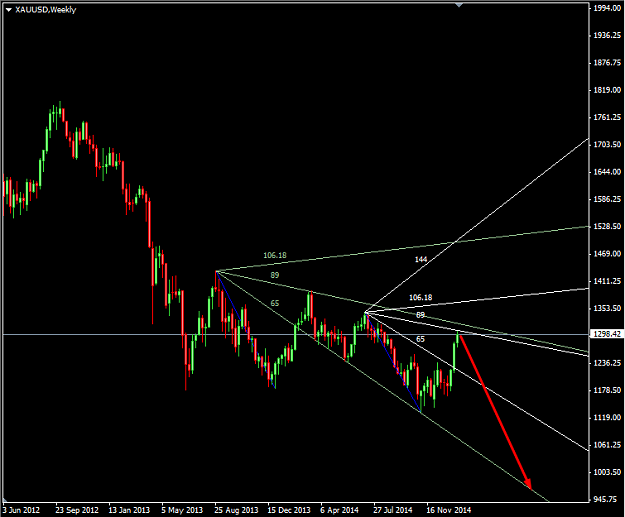Screen dimensions: 625x517
Task: Select the white 65 fan label
Action: (421, 339)
